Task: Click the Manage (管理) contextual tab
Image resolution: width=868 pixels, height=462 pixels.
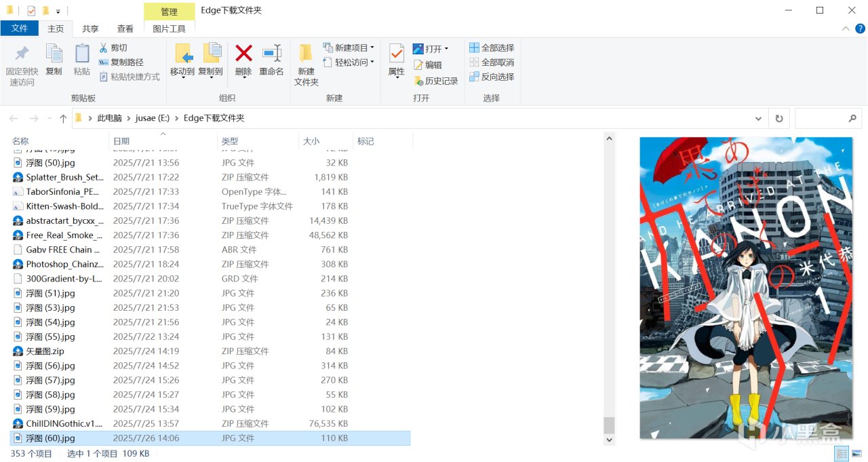Action: (170, 12)
